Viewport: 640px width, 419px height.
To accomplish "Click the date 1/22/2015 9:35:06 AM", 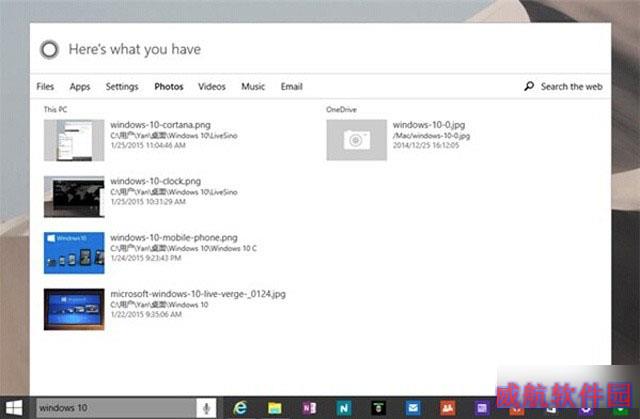I will coord(146,314).
